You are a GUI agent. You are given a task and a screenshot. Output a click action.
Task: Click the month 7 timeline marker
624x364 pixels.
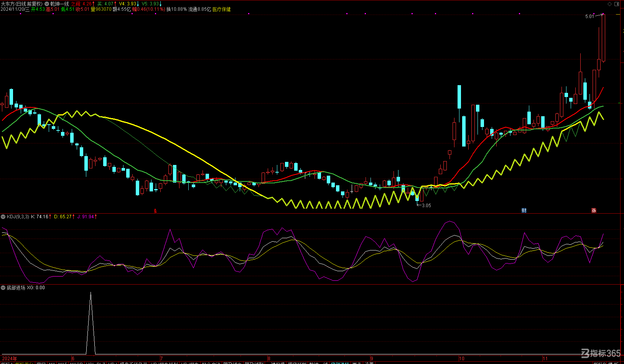(x=161, y=359)
